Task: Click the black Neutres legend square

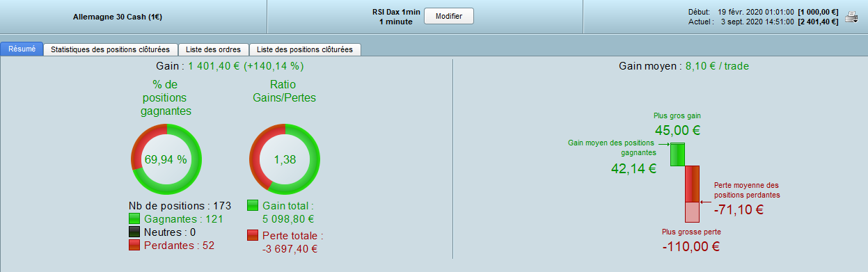Action: click(134, 232)
